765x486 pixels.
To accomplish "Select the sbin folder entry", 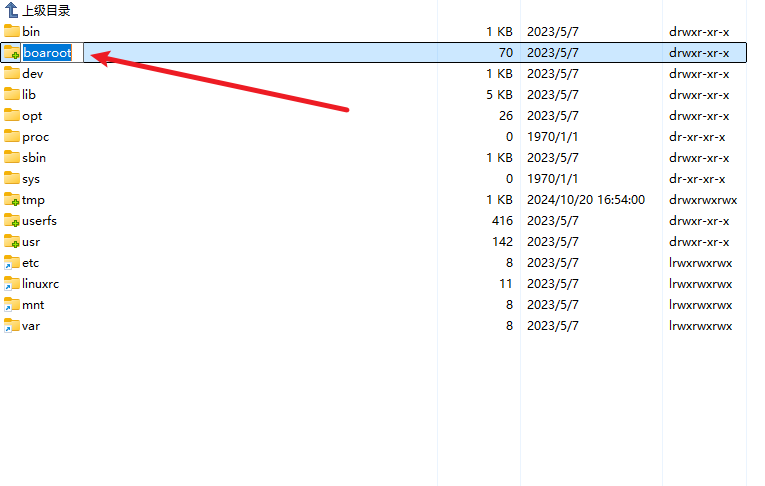I will (x=33, y=157).
